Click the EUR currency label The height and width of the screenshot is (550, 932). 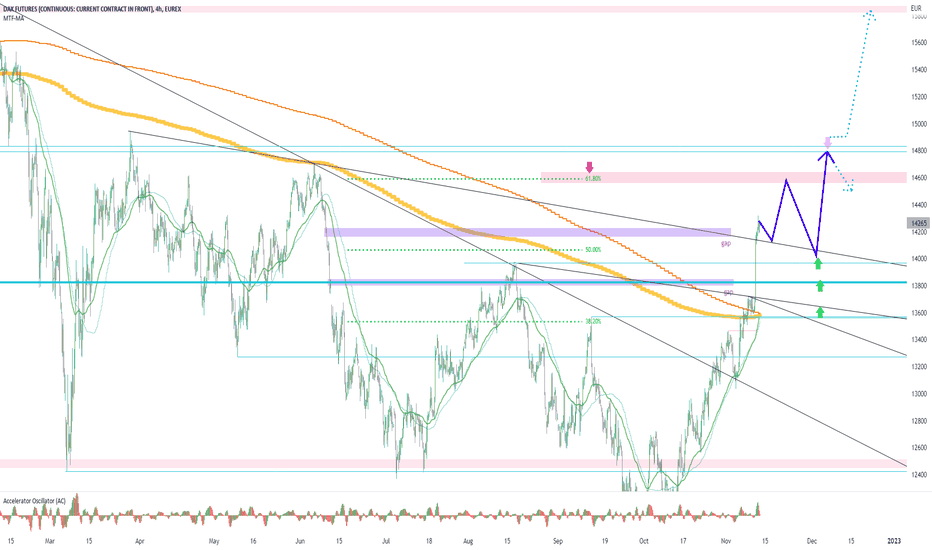915,9
